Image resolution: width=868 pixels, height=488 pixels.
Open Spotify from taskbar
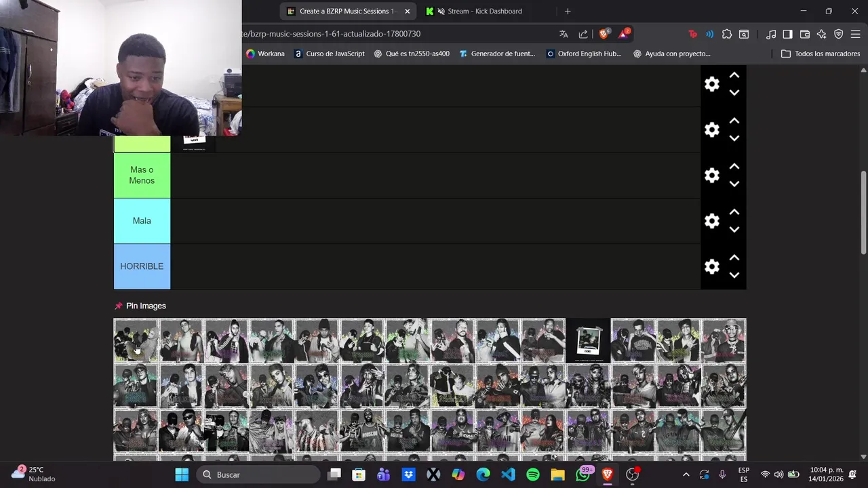[x=533, y=474]
